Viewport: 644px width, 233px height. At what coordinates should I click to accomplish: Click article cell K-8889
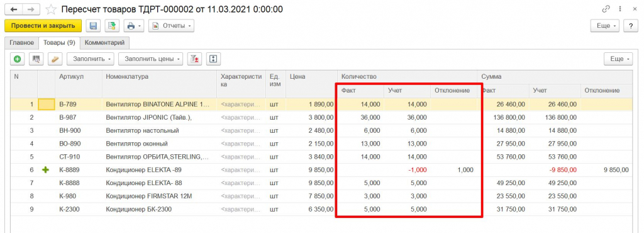click(x=79, y=170)
